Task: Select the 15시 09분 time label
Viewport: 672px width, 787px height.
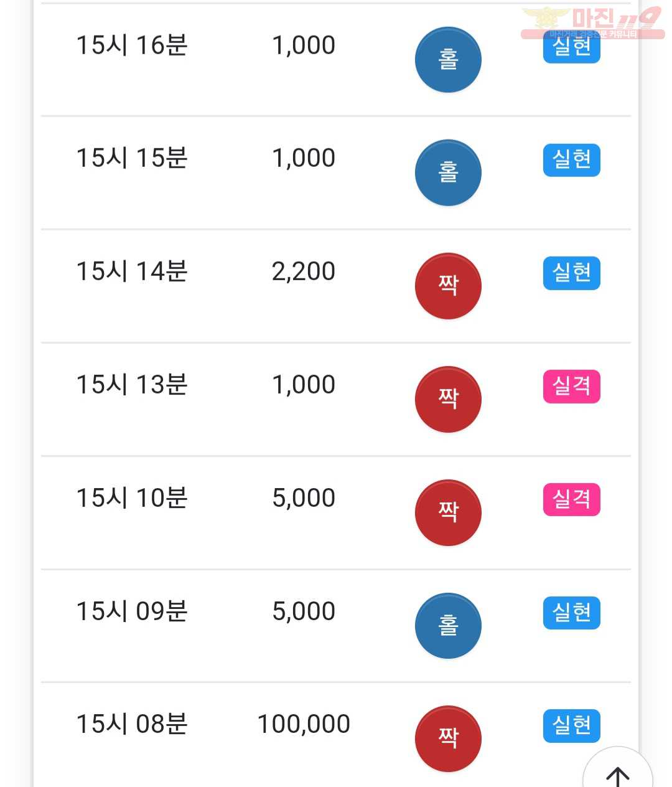Action: click(132, 611)
